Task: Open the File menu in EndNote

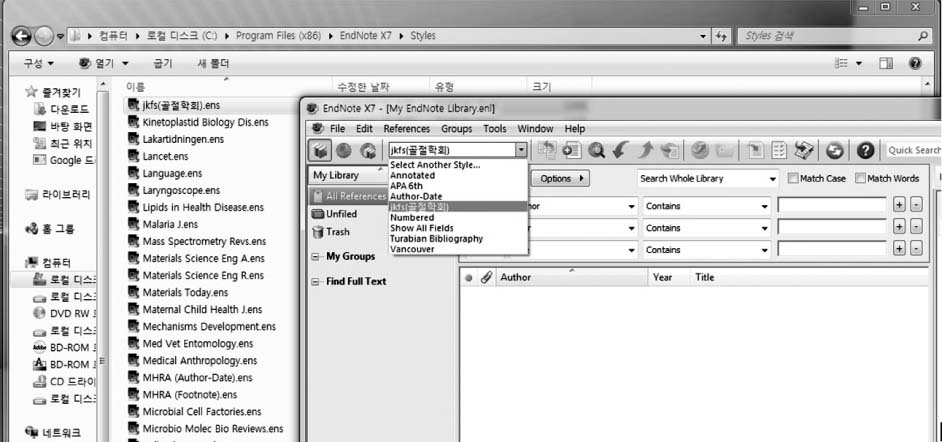Action: point(338,129)
